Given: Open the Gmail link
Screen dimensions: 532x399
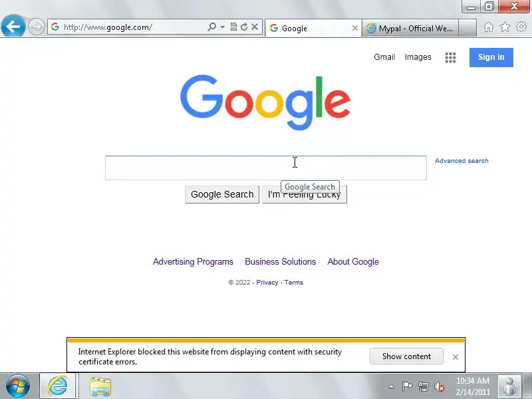Looking at the screenshot, I should click(384, 57).
